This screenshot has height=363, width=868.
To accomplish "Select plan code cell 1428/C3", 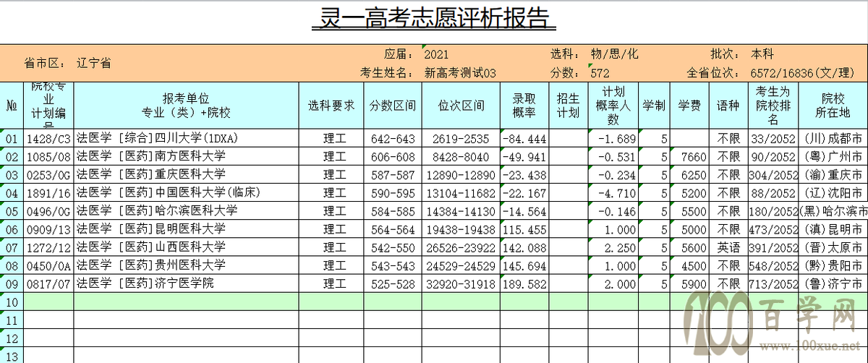I will coord(49,138).
